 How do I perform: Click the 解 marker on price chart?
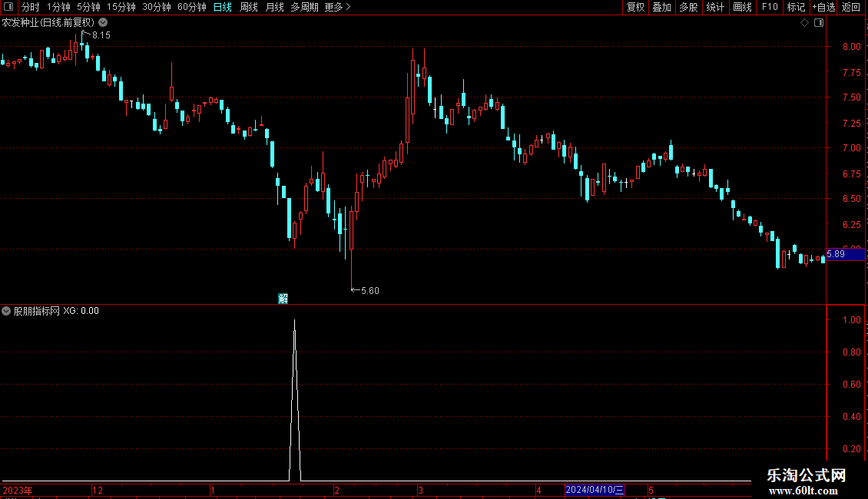click(283, 299)
